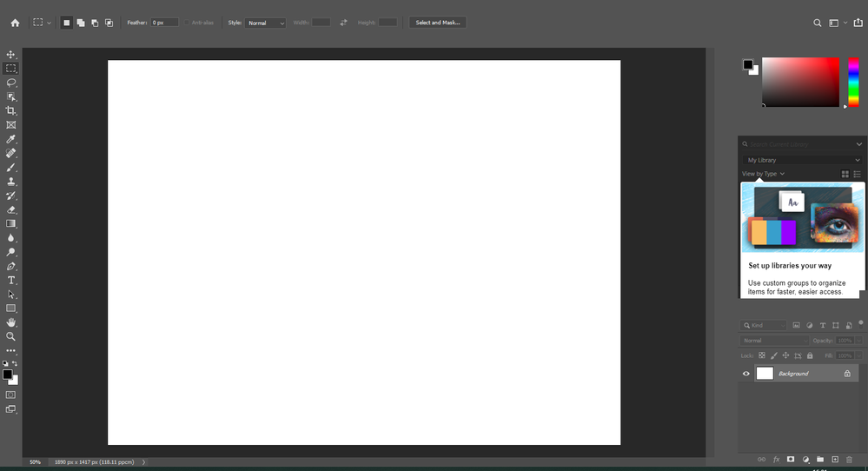
Task: Swap width and height values
Action: 343,23
